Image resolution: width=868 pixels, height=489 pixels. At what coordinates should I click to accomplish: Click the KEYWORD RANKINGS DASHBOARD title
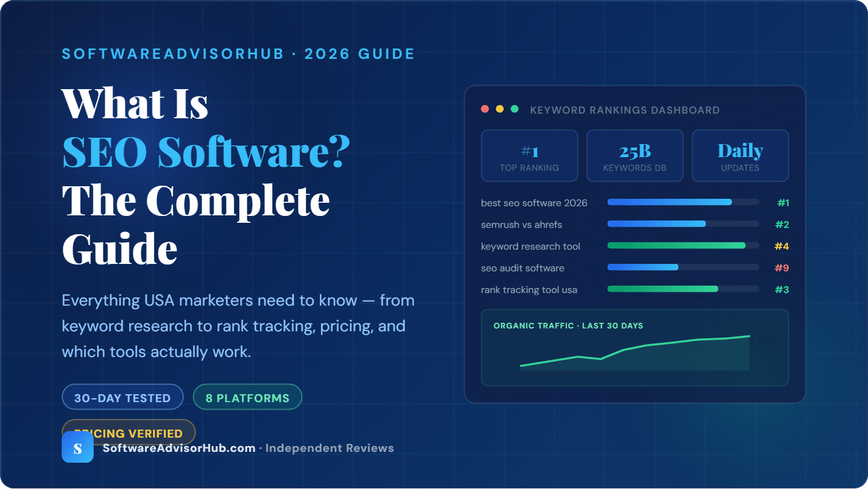click(x=625, y=110)
